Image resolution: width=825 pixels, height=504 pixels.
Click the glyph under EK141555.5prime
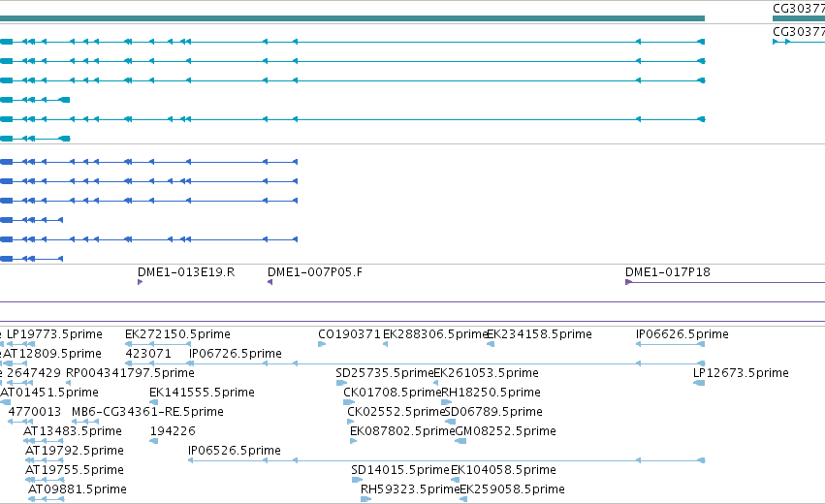point(153,402)
